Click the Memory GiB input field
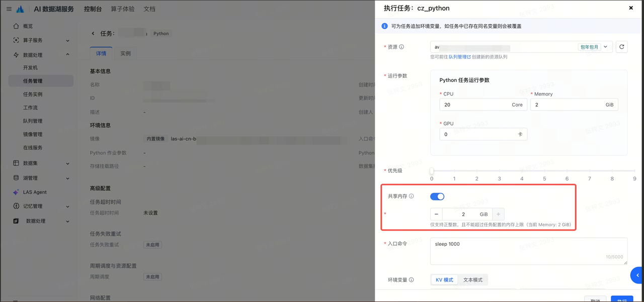The image size is (644, 302). click(x=574, y=105)
